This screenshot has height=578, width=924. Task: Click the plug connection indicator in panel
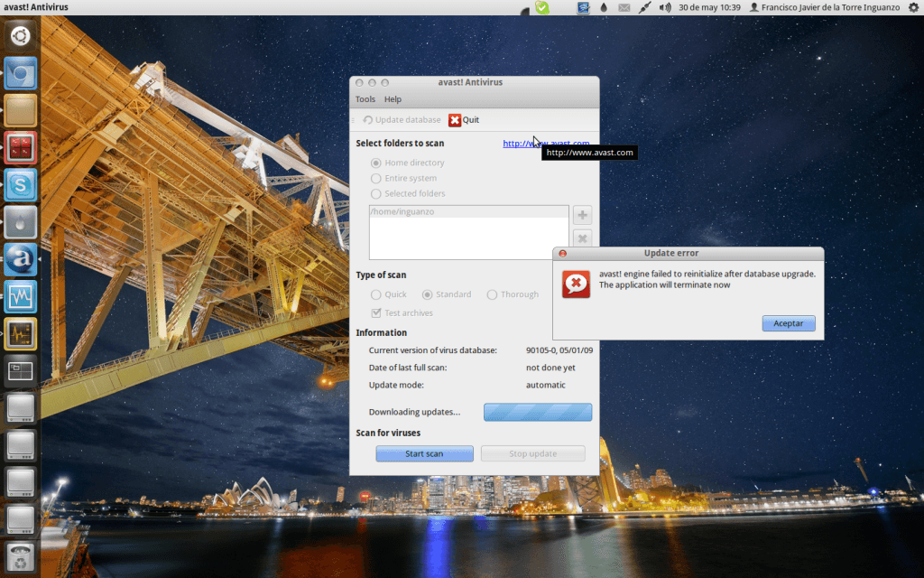point(644,7)
